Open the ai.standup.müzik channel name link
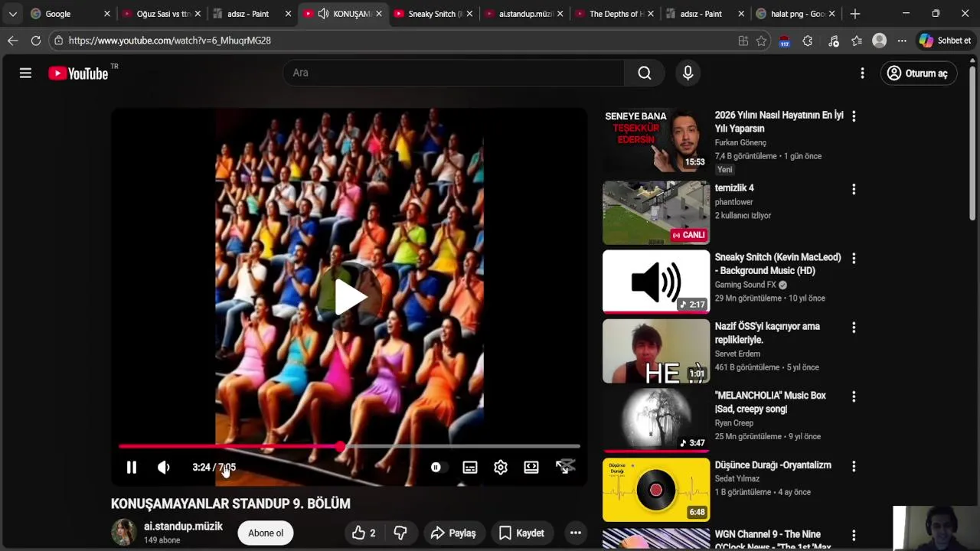Screen dimensions: 980x551 (183, 527)
